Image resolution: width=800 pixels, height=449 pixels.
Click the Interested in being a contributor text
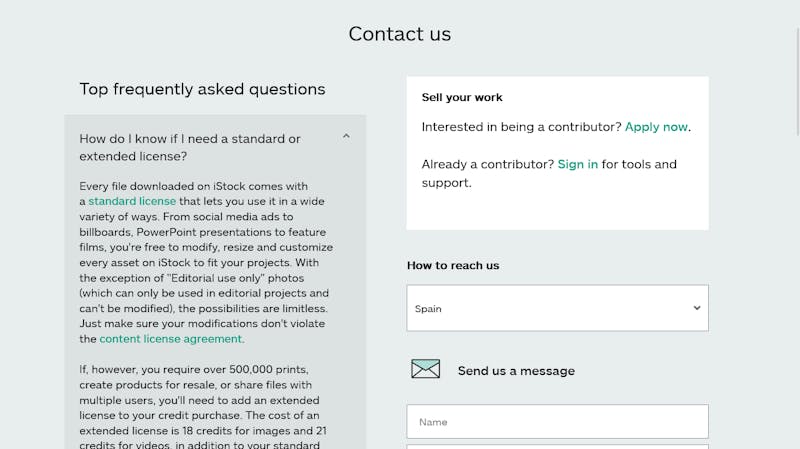(x=521, y=127)
